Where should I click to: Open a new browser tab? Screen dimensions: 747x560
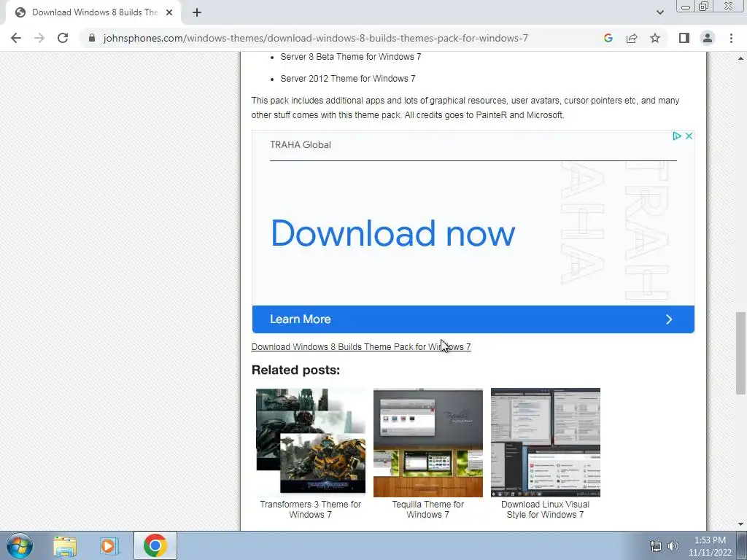197,12
